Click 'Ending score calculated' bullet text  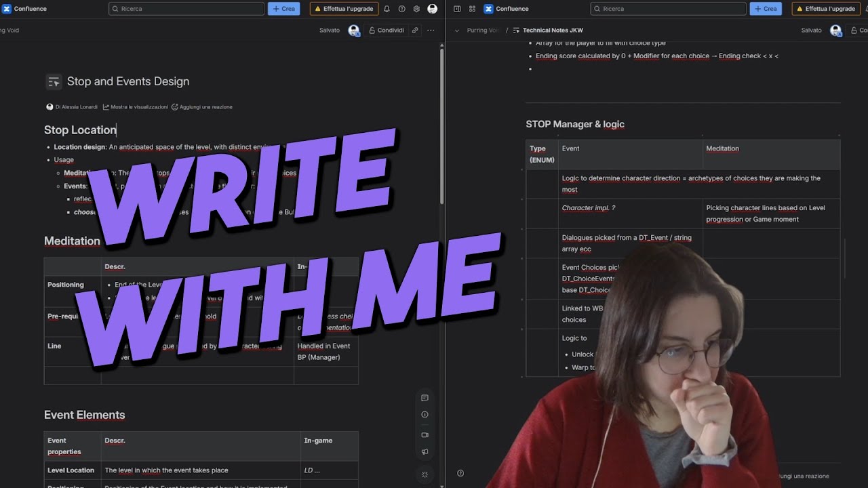pyautogui.click(x=656, y=56)
